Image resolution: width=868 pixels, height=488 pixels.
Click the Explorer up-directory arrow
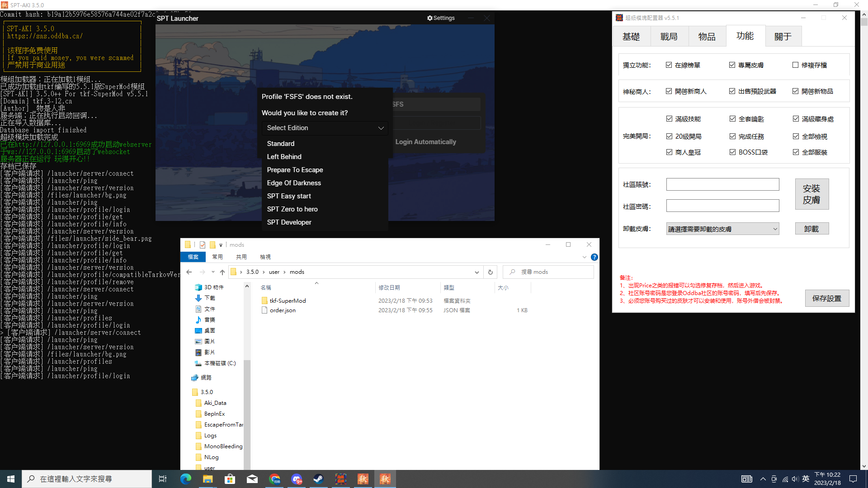coord(222,272)
